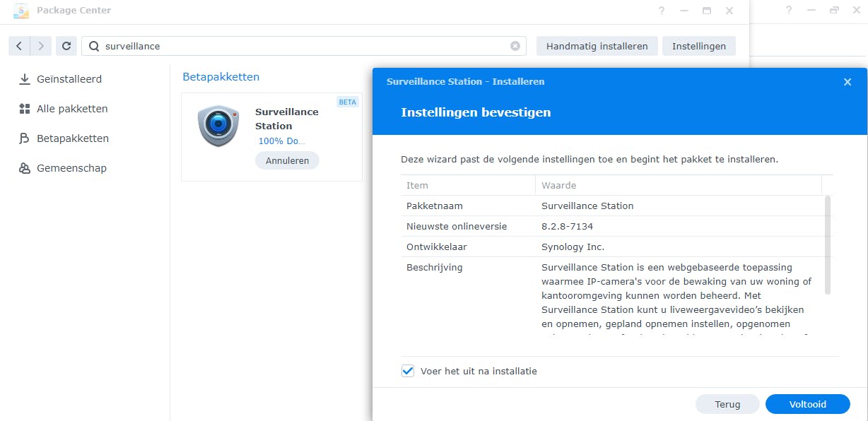Open Instellingen in Package Center
Viewport: 868px width, 421px height.
click(698, 46)
